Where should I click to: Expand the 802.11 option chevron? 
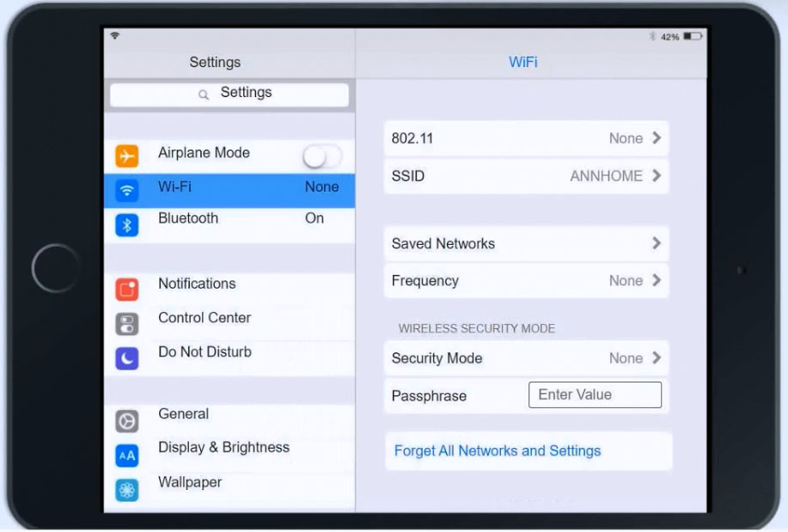point(657,138)
